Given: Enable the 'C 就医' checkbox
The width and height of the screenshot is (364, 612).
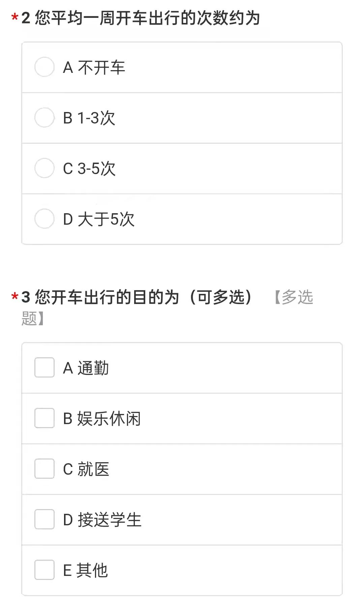Looking at the screenshot, I should click(x=44, y=469).
